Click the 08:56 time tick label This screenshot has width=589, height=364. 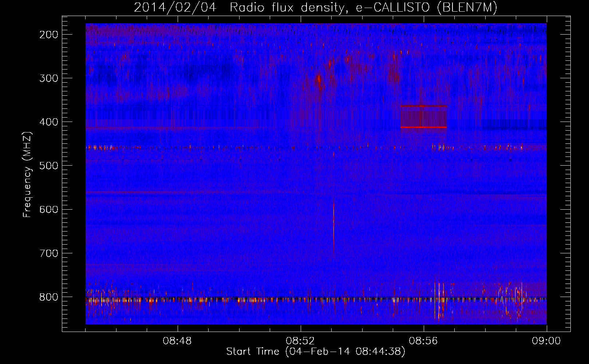[x=423, y=341]
